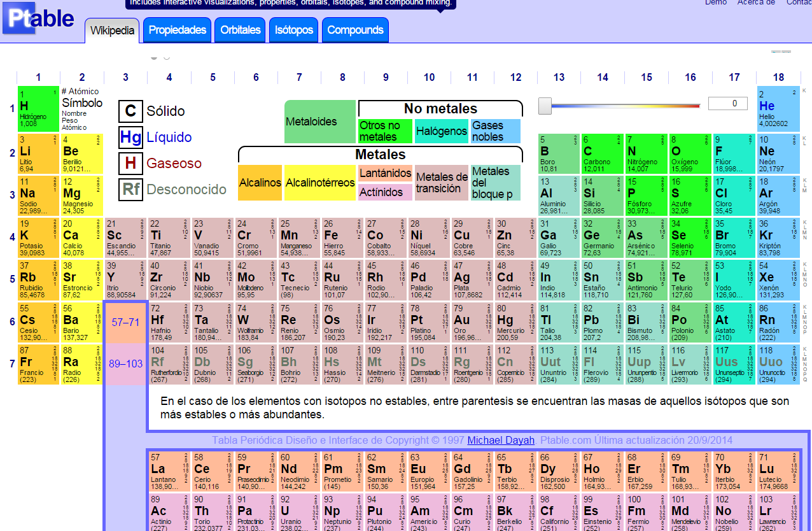Toggle the Halógenos category filter
812x531 pixels.
pos(442,131)
